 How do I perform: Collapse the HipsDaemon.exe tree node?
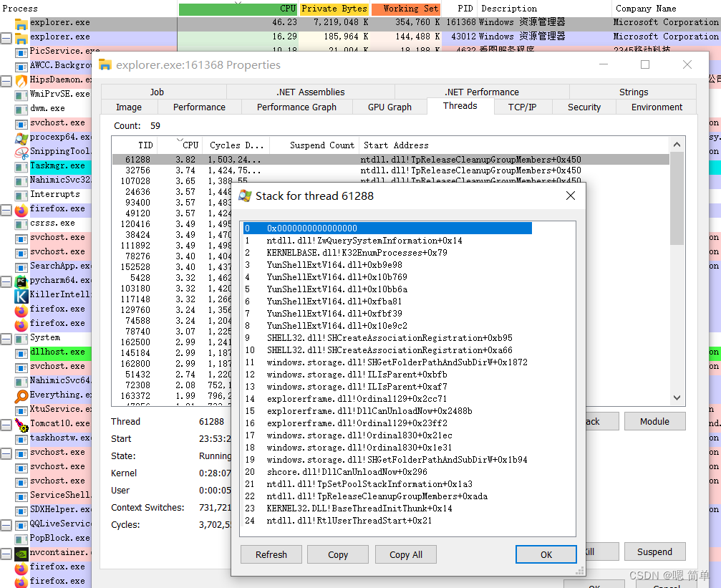6,80
